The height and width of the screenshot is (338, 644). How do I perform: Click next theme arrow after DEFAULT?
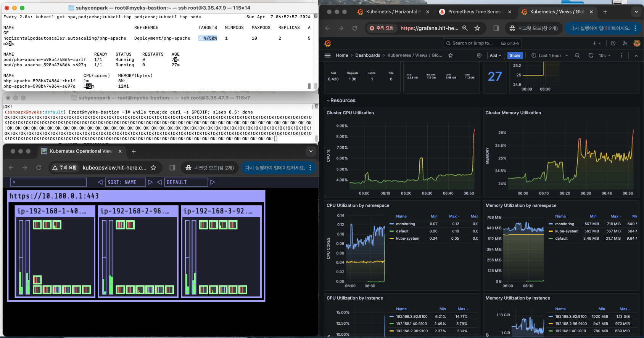pyautogui.click(x=213, y=182)
